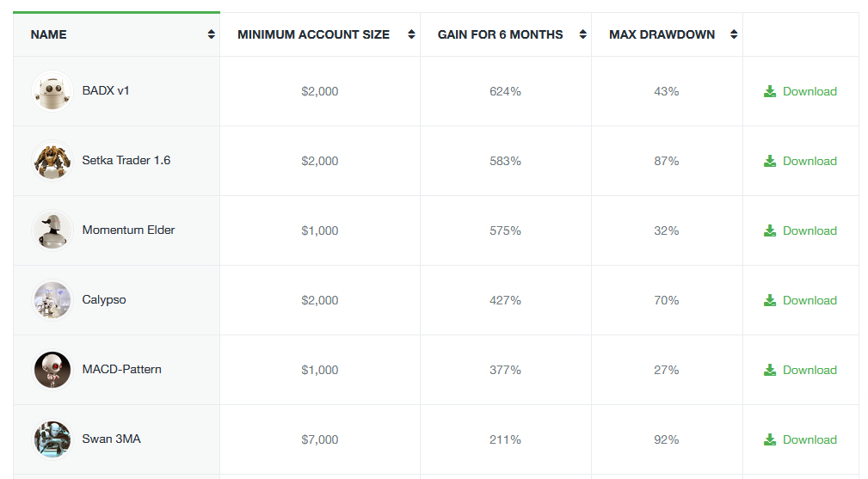Download the Swan 3MA robot
The image size is (868, 479).
pos(800,439)
